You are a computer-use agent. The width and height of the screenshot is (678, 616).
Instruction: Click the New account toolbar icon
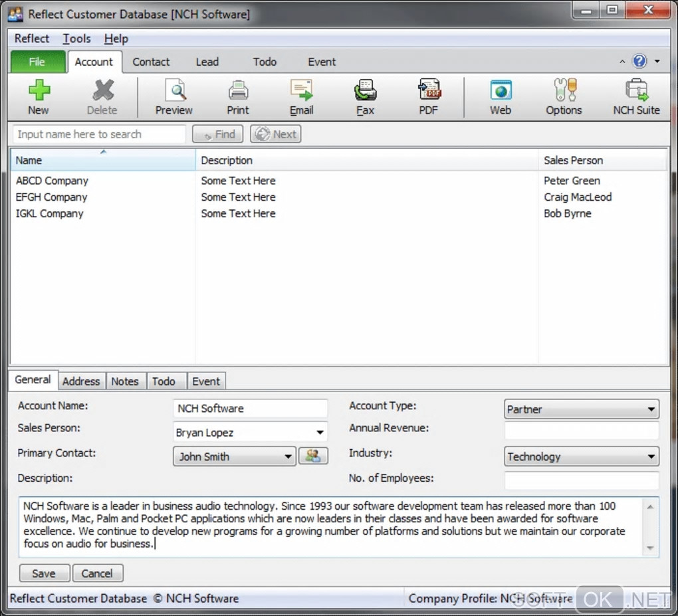pos(39,97)
